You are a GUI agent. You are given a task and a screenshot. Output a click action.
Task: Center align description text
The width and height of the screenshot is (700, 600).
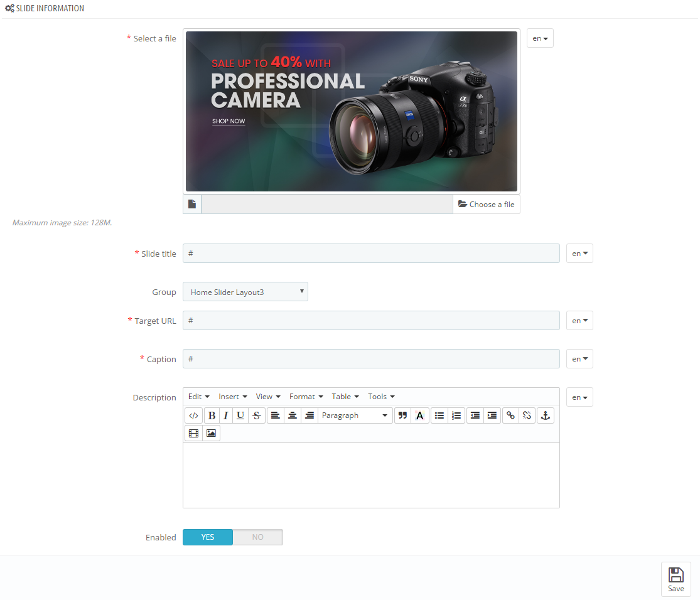[293, 415]
